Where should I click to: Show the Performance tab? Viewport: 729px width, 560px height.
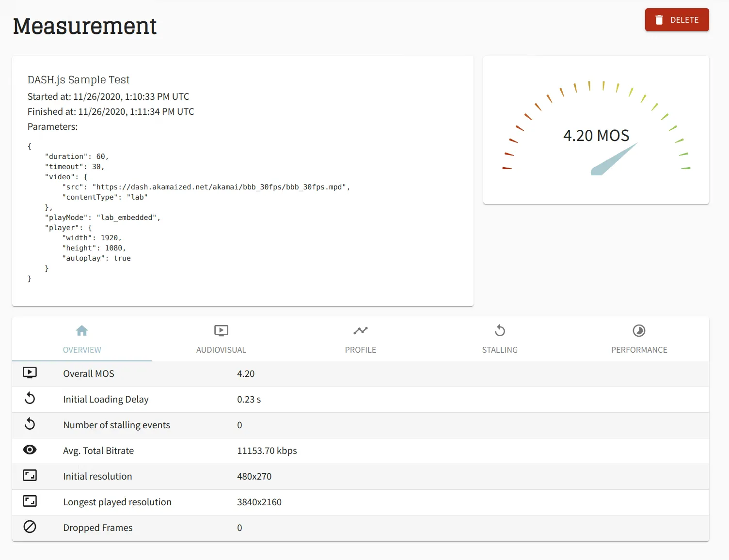[x=639, y=339]
